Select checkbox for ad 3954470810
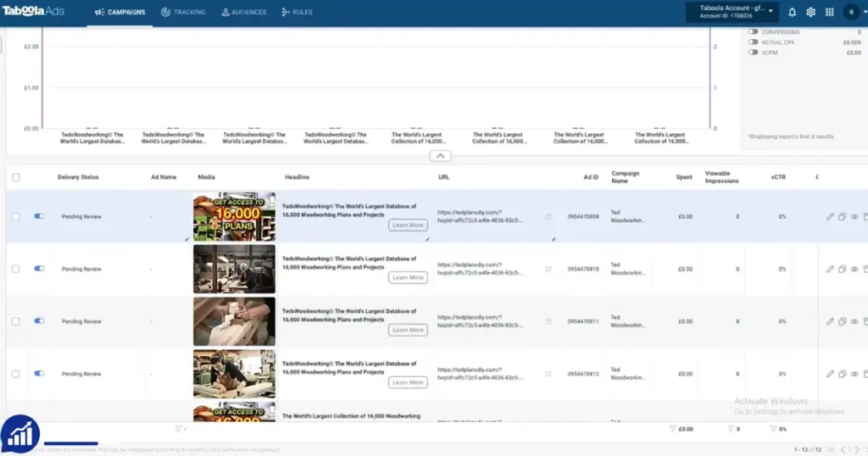 click(x=16, y=269)
